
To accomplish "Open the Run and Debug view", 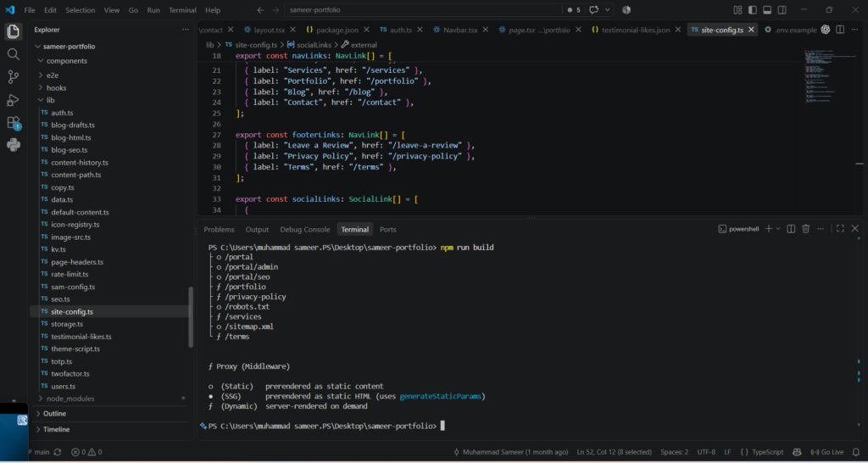I will pyautogui.click(x=14, y=100).
